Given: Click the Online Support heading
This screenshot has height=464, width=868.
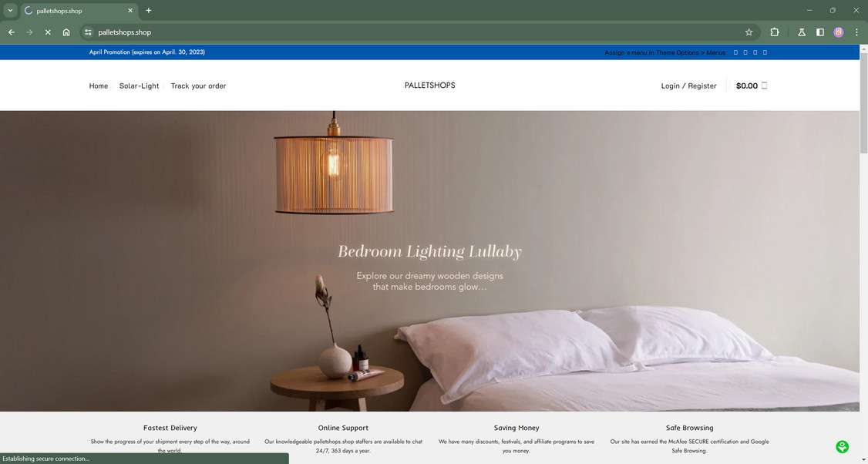Looking at the screenshot, I should point(343,428).
